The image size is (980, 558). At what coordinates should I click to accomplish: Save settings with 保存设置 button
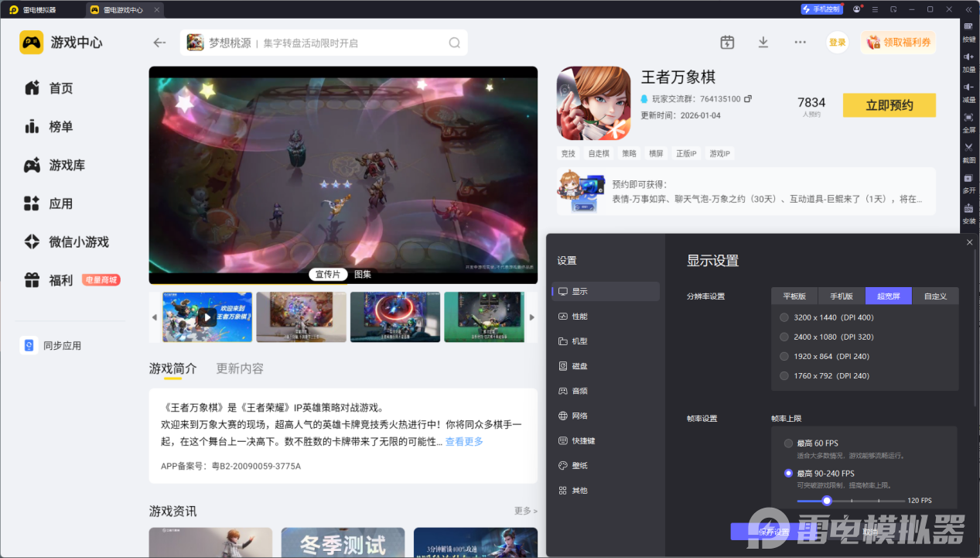tap(773, 532)
